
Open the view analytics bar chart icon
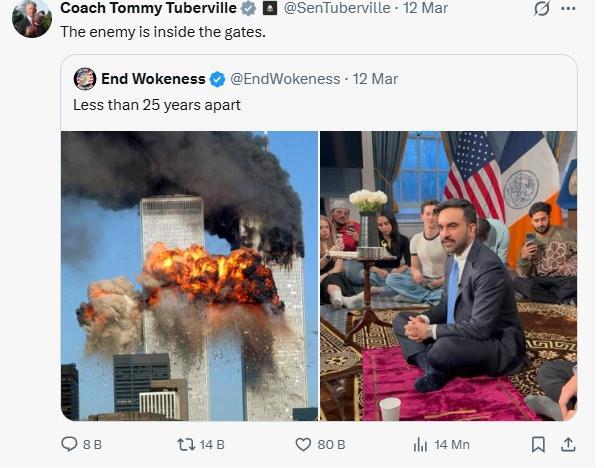click(x=421, y=444)
